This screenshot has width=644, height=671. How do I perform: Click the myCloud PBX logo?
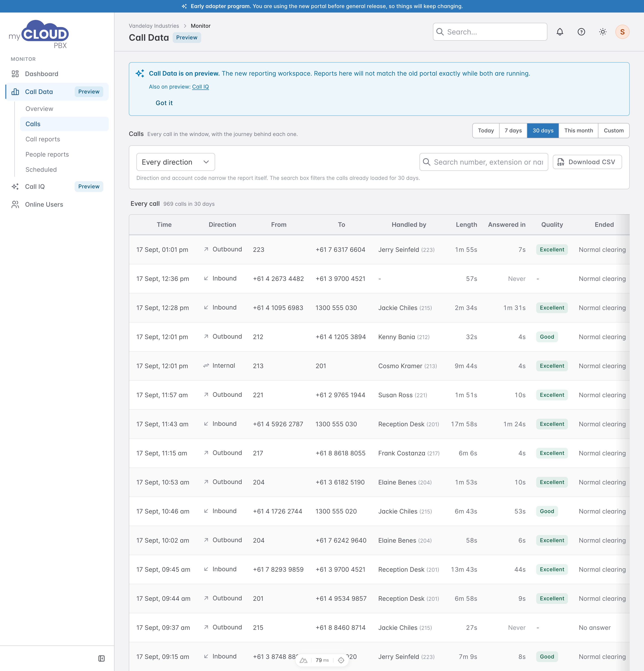click(x=39, y=34)
